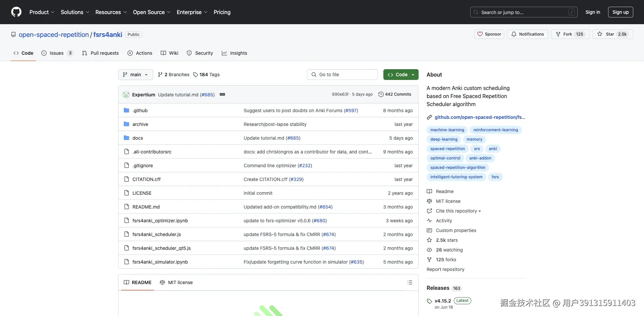Click the repository icon beside open-spaced-repetition

point(13,35)
